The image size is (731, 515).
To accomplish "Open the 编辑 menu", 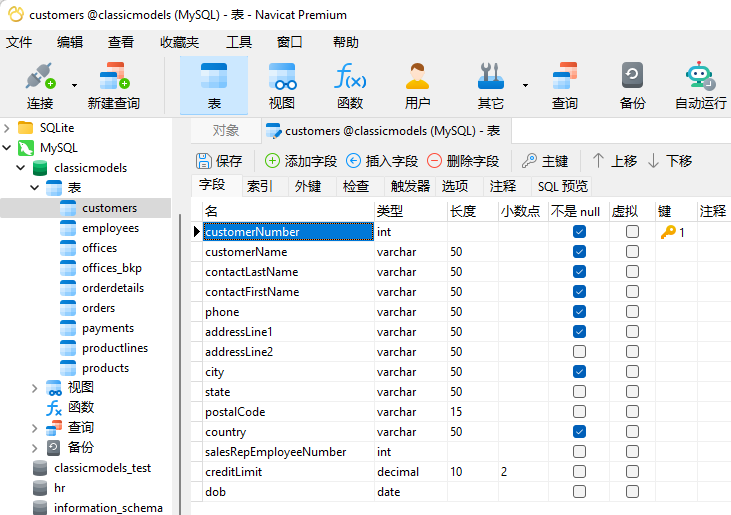I will (70, 42).
